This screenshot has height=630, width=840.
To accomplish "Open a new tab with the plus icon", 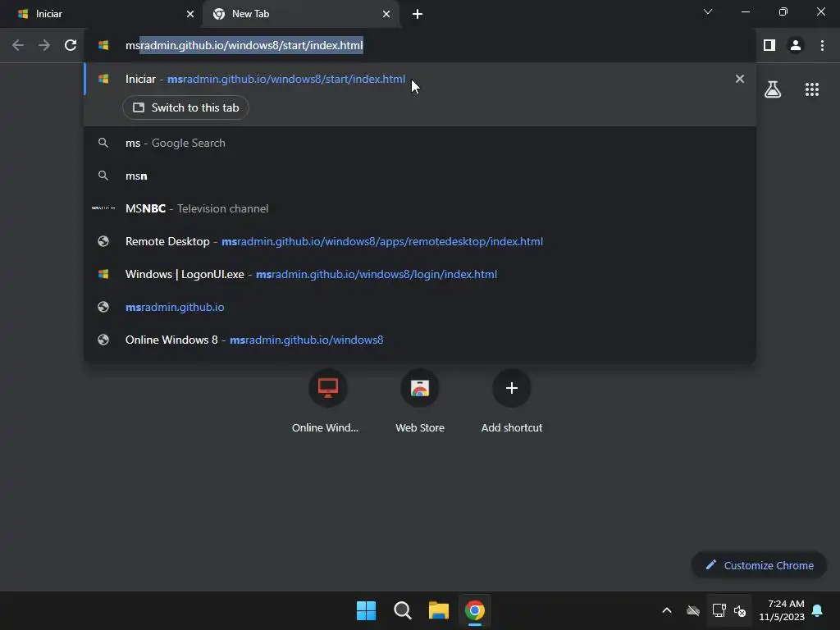I will pos(418,14).
